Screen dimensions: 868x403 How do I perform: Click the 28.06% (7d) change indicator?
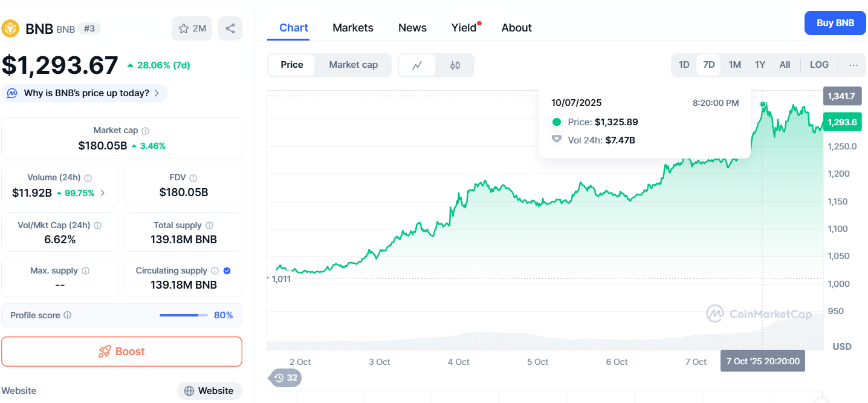coord(158,65)
